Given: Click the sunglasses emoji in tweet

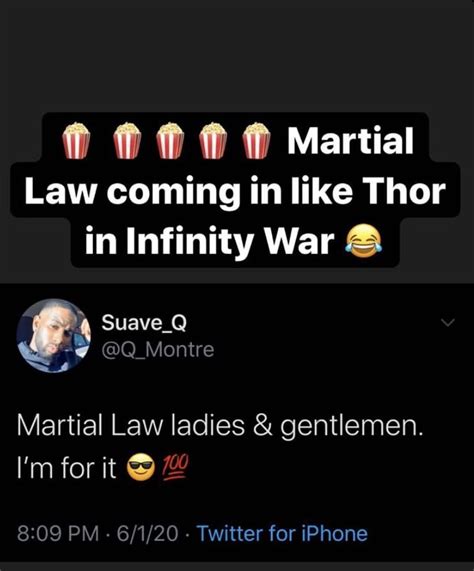Looking at the screenshot, I should click(x=141, y=468).
